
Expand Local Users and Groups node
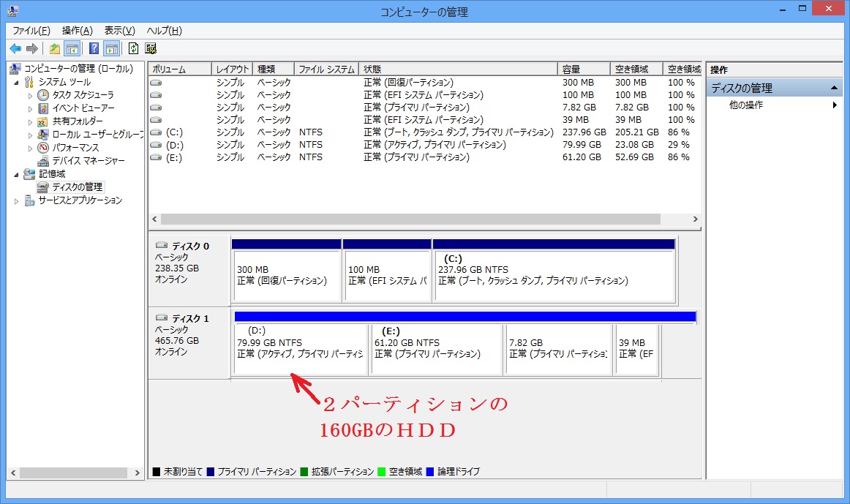pyautogui.click(x=31, y=135)
